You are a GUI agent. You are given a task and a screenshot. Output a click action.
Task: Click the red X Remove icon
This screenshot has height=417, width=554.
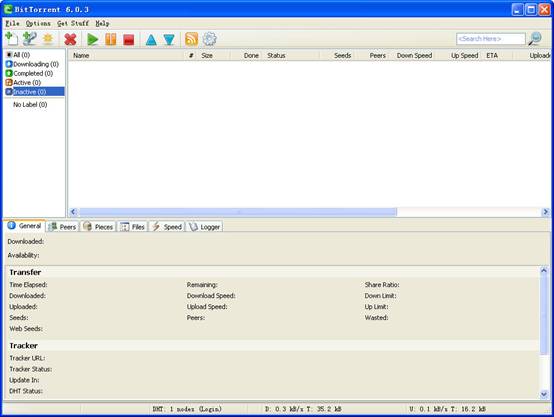click(70, 39)
